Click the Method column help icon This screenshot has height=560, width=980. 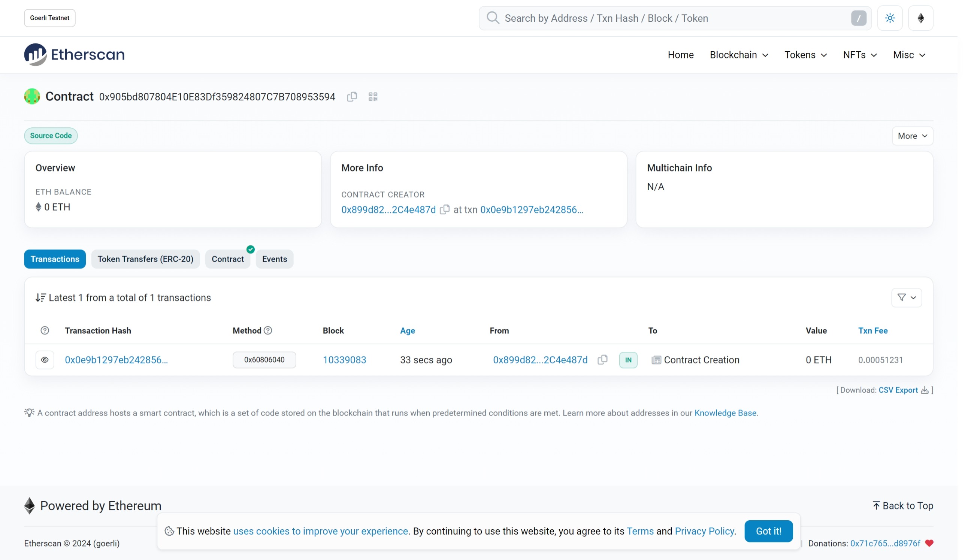268,330
